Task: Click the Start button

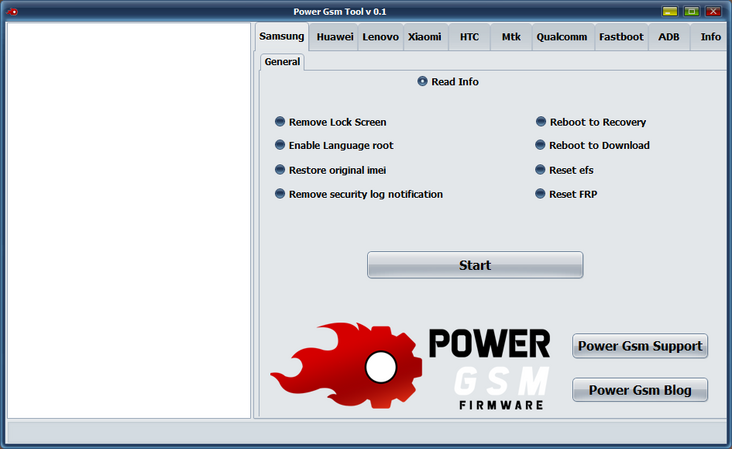Action: coord(475,265)
